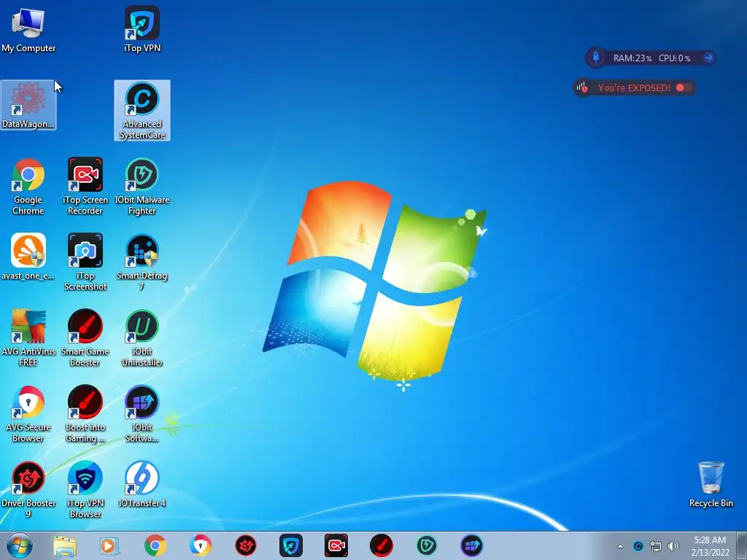Select the Driver Booster 9 desktop shortcut

(28, 490)
